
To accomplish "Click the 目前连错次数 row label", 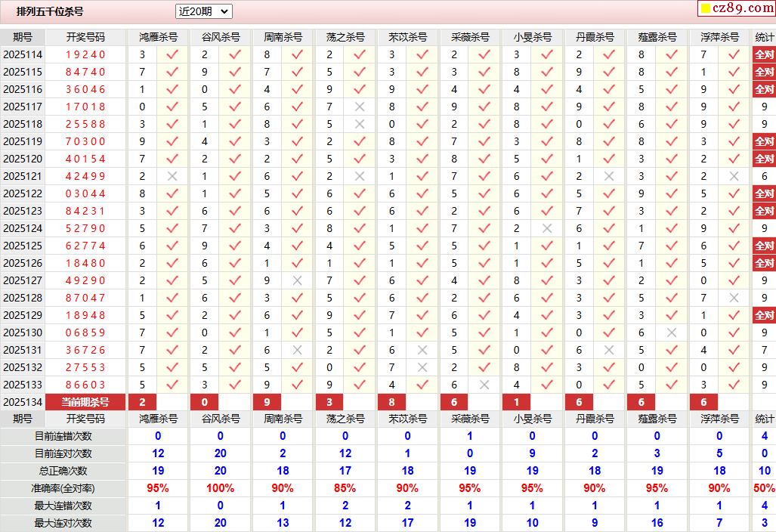I will [x=63, y=436].
